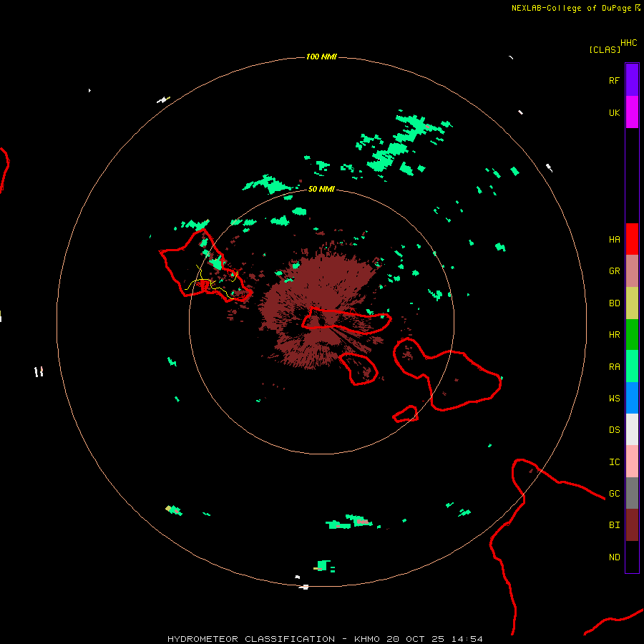Click the 50 NMI range ring label
Screen dimensions: 644x644
click(321, 189)
